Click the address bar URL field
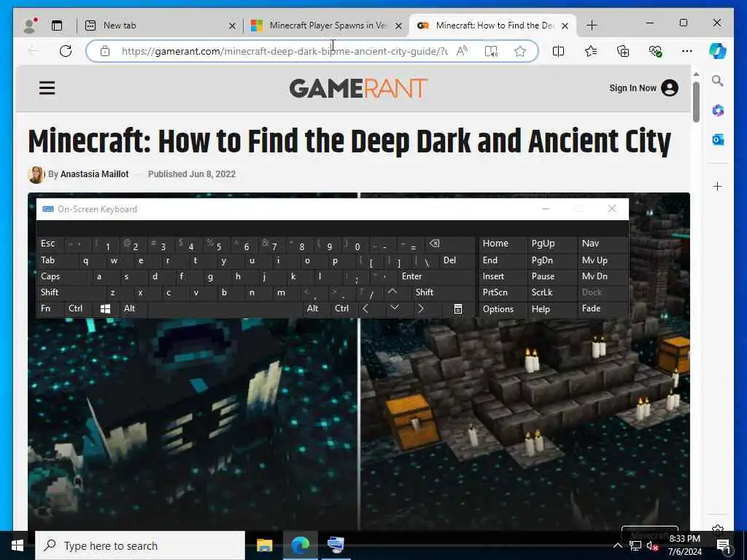The height and width of the screenshot is (560, 747). coord(285,51)
